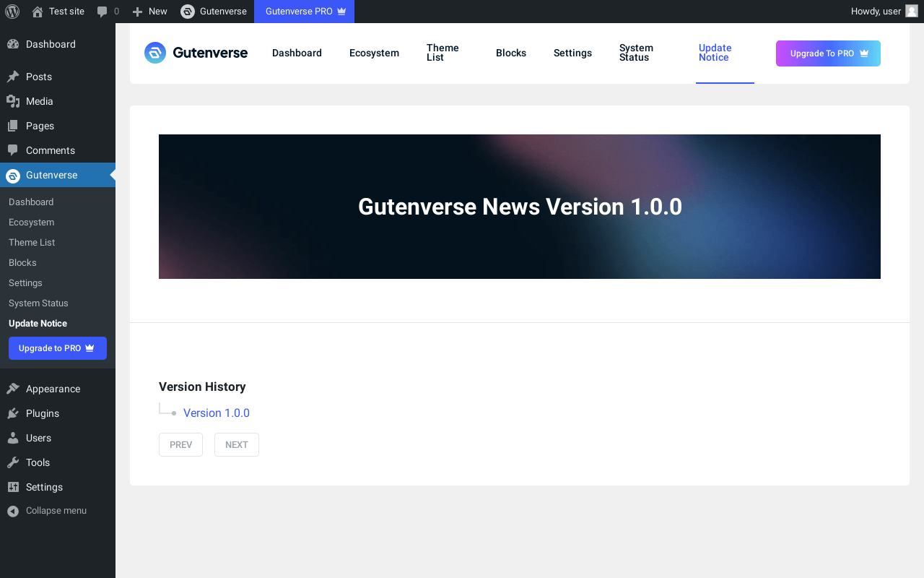Click the blue Upgrade to PRO sidebar button

click(x=58, y=348)
